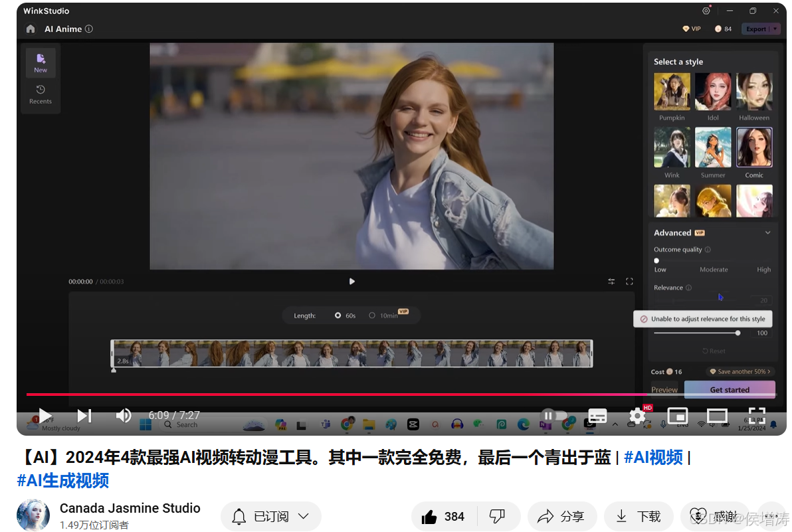Open the preview adjust settings icon
The image size is (792, 532).
[x=611, y=282]
